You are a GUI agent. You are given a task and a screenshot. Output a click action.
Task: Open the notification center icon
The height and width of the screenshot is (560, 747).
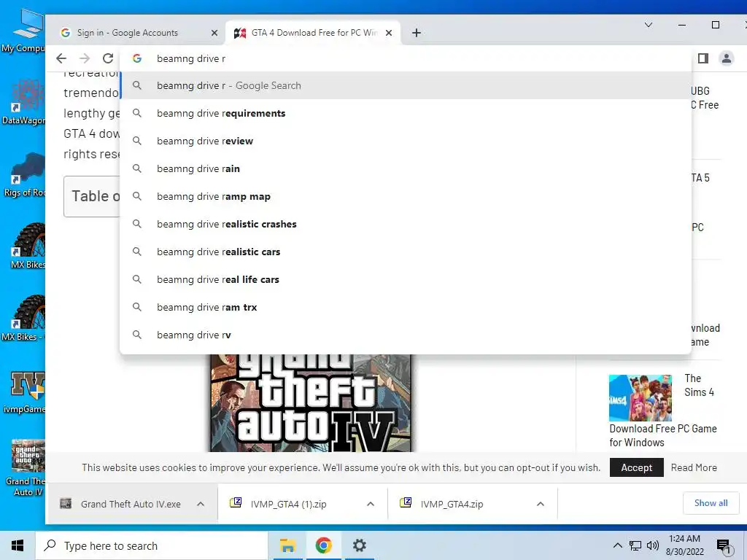point(724,546)
